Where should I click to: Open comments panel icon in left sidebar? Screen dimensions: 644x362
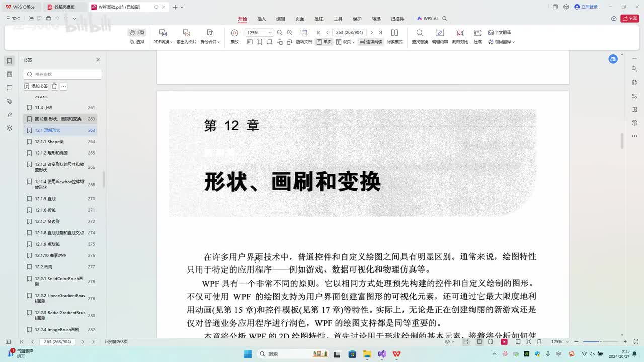[x=9, y=87]
